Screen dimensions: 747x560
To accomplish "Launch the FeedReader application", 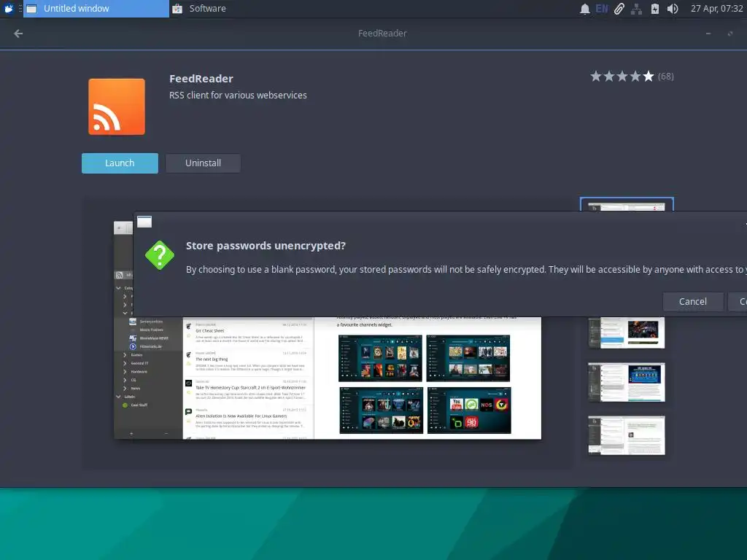I will (x=120, y=163).
